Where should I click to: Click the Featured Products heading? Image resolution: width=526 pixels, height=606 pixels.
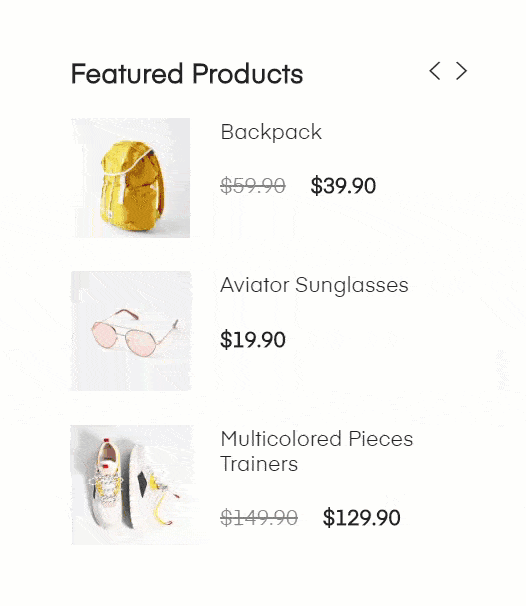point(187,73)
